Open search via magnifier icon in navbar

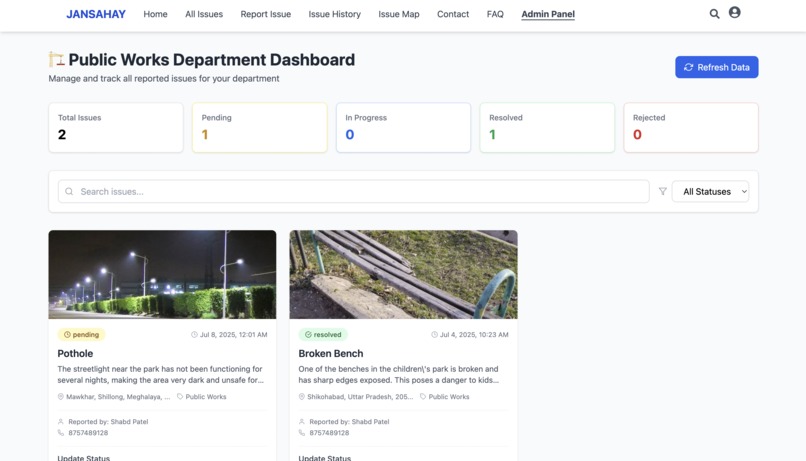pos(714,14)
